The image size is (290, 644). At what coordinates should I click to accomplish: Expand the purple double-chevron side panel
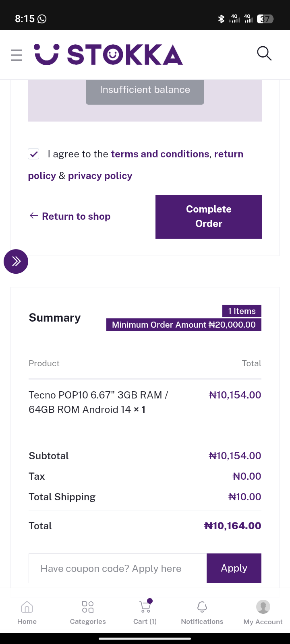(16, 261)
